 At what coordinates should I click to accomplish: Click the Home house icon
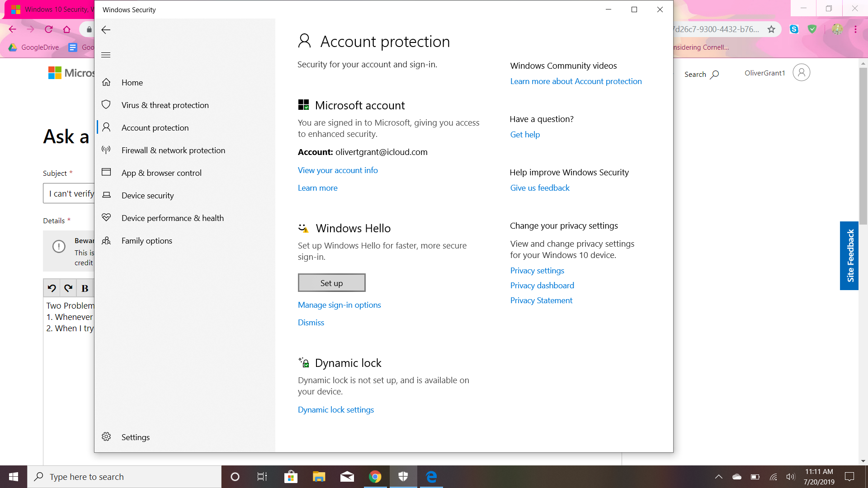[106, 82]
